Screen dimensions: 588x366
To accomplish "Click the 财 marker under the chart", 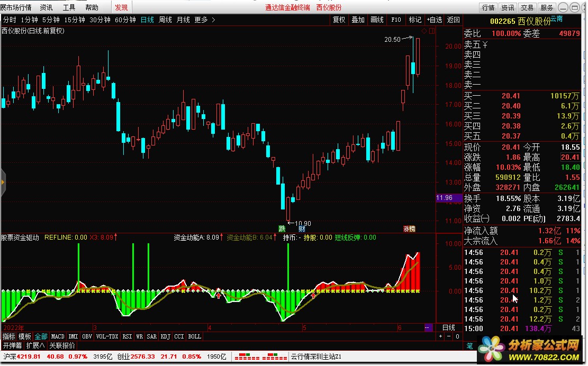I will tap(302, 228).
